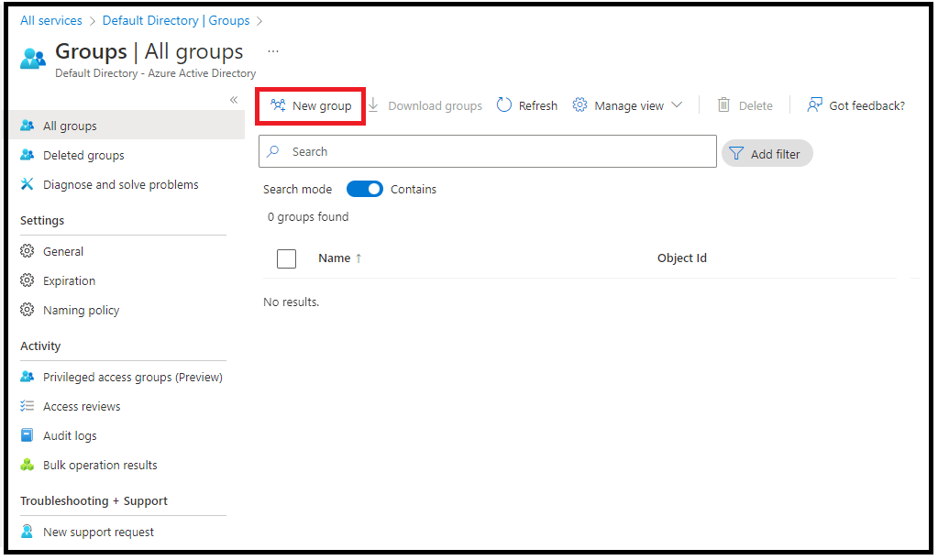Sort by the Name column header

tap(335, 258)
